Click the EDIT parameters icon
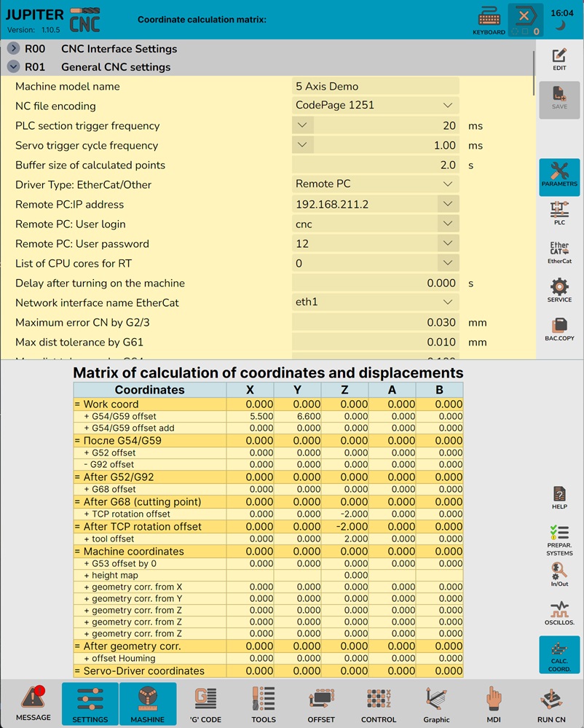 559,59
